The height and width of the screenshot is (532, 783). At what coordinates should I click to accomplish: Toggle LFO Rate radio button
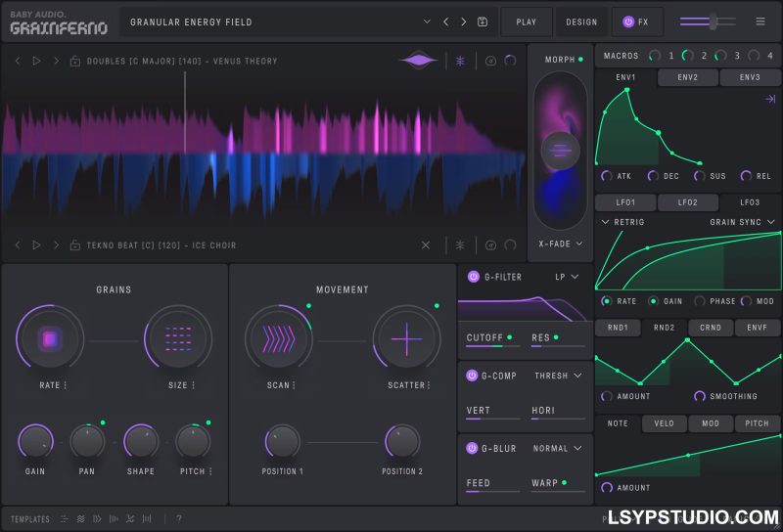pos(606,301)
